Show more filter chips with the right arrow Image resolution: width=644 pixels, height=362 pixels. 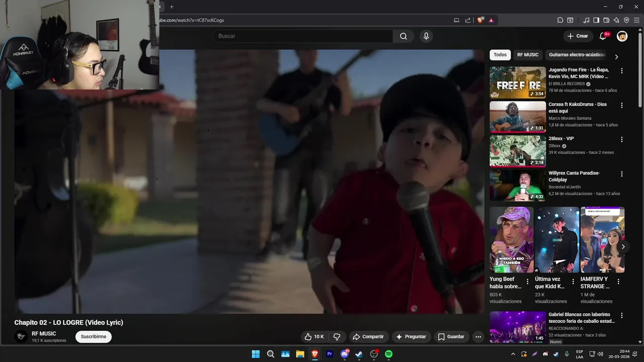[x=616, y=57]
